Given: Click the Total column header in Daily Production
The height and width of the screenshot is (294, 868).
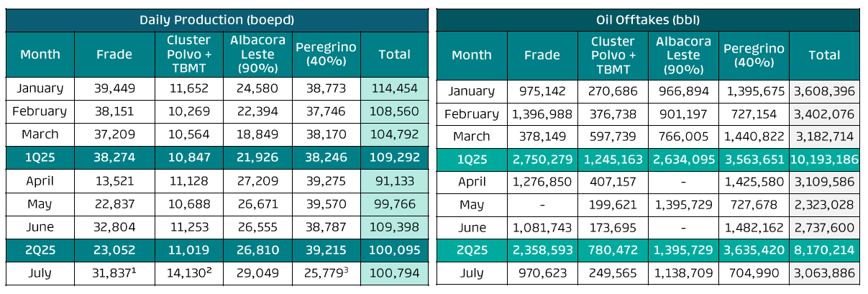Looking at the screenshot, I should click(x=394, y=55).
